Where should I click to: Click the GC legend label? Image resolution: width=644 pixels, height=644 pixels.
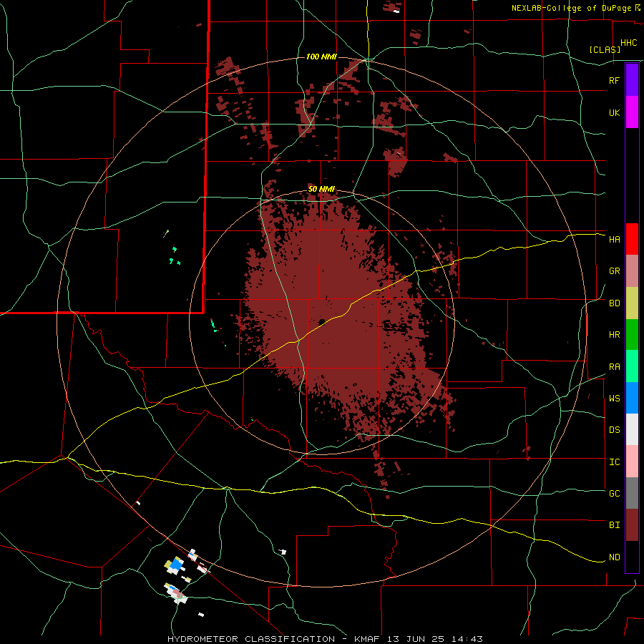(614, 494)
